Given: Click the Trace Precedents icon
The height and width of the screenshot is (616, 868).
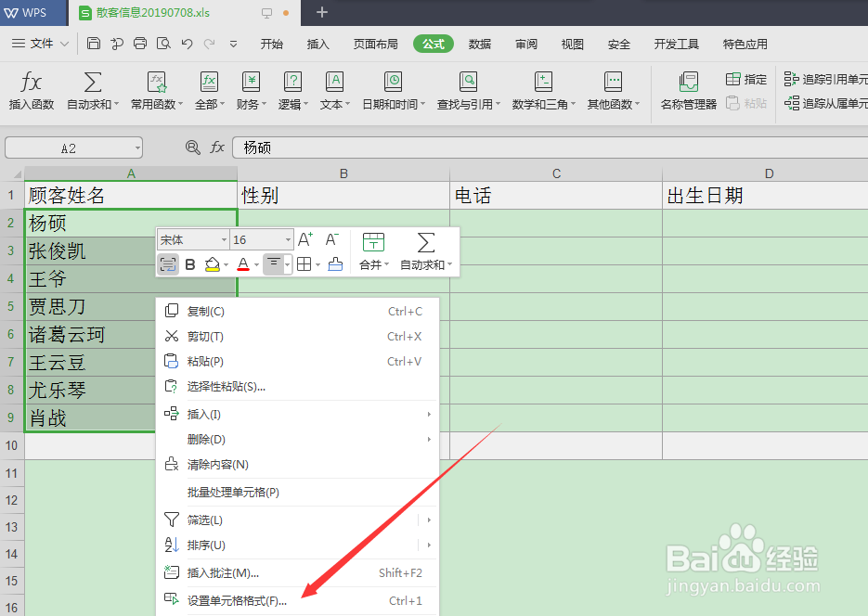Looking at the screenshot, I should 791,79.
